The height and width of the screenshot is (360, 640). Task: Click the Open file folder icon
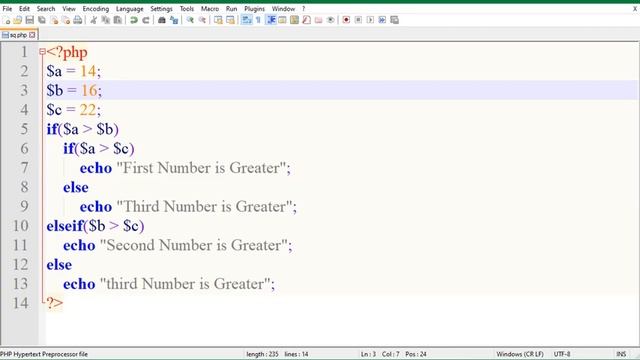(x=18, y=20)
